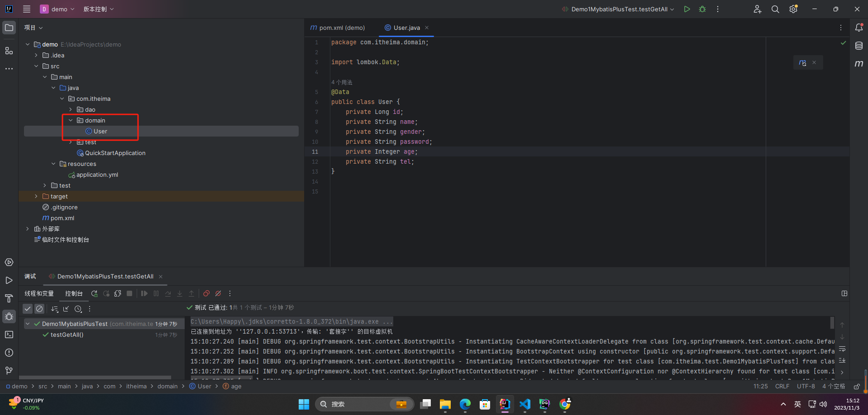View breakpoints red circles icon
The image size is (868, 415).
coord(206,293)
